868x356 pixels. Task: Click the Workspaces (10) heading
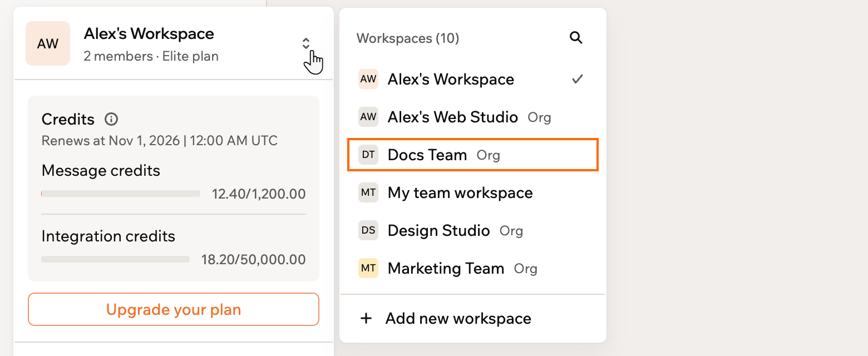[408, 38]
